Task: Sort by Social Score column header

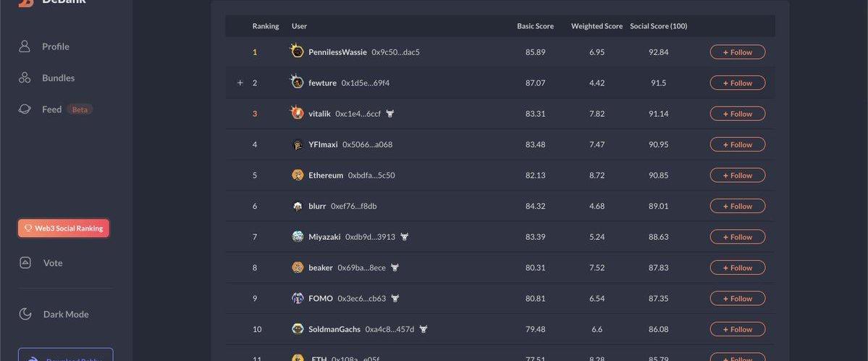Action: [x=658, y=26]
